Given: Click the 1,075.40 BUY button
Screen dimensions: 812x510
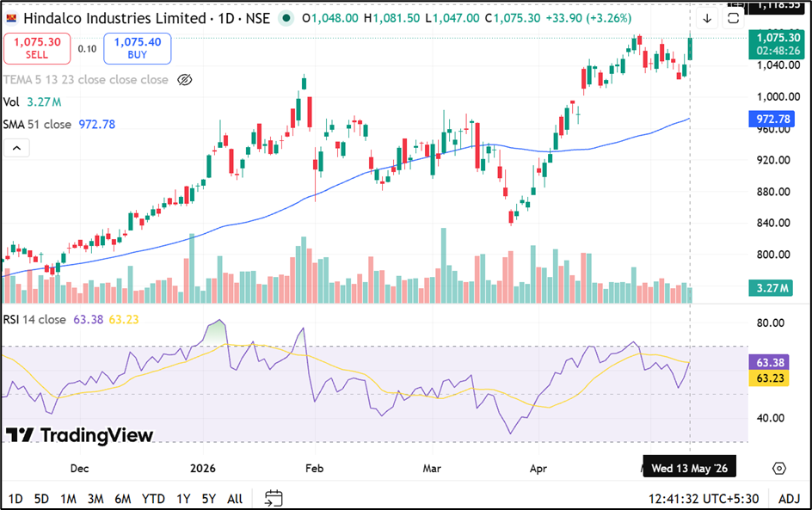Looking at the screenshot, I should click(138, 49).
